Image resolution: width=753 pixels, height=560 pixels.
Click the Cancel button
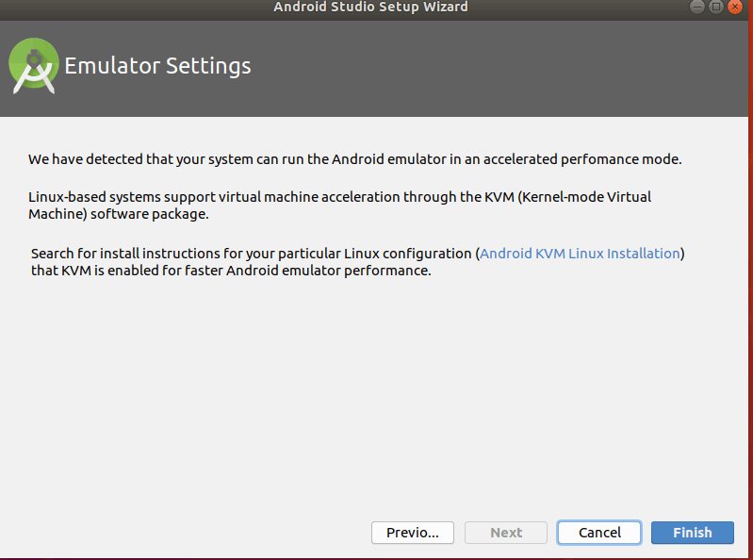click(x=599, y=533)
